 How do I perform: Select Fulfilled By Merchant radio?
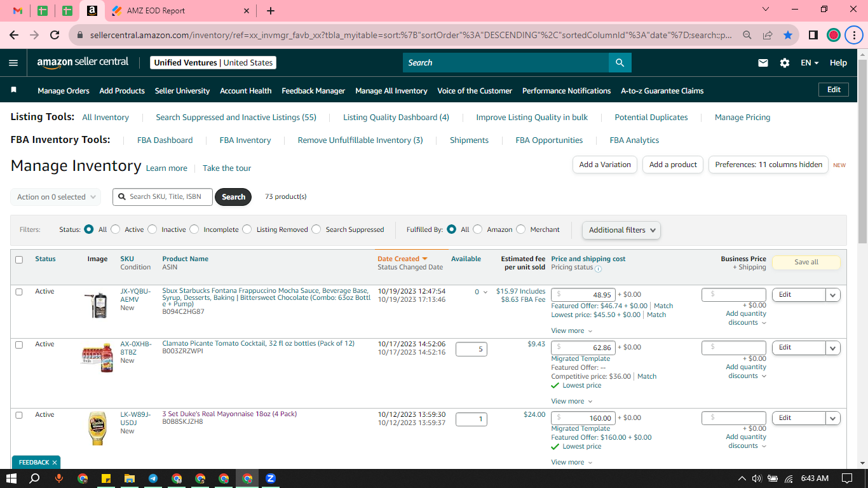click(x=521, y=229)
